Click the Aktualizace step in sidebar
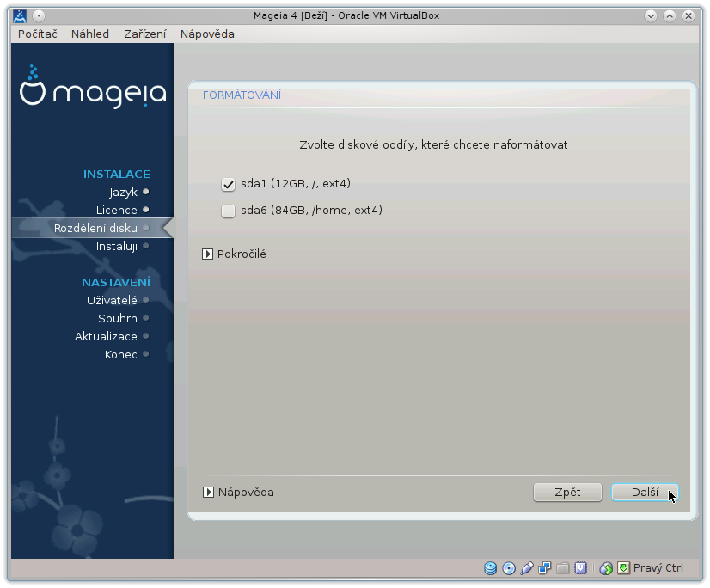Image resolution: width=710 pixels, height=588 pixels. [106, 337]
